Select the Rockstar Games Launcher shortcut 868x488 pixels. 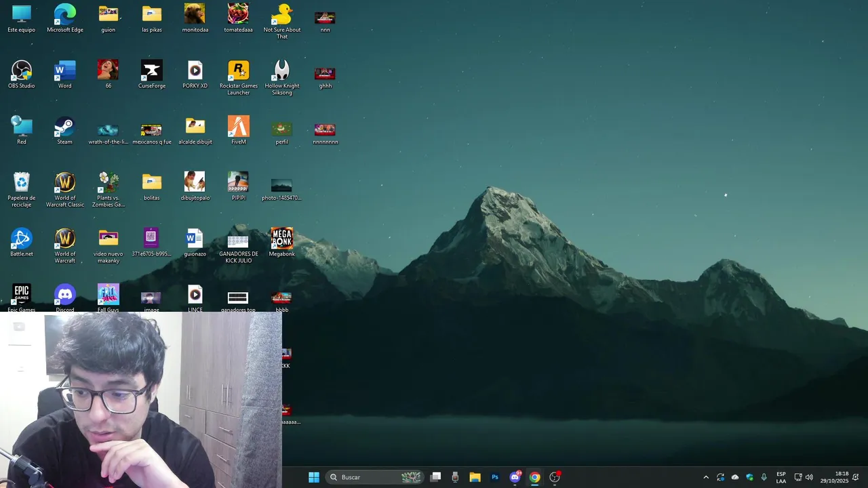[239, 77]
